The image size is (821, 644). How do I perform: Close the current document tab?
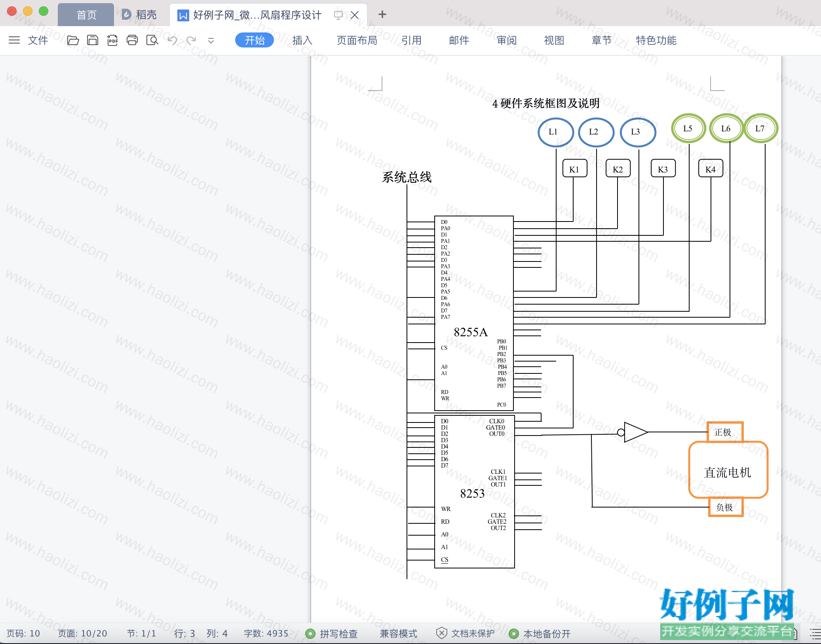(355, 15)
